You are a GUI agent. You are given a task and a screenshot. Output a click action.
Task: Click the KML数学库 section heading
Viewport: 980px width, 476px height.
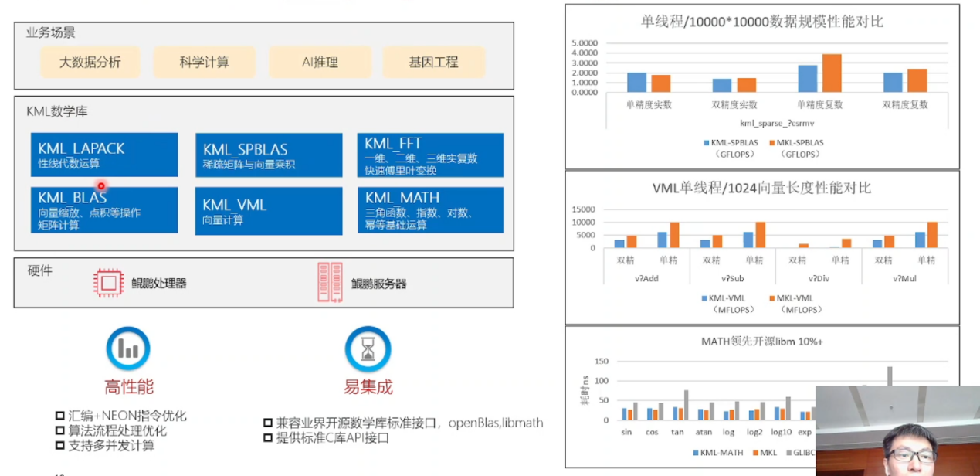(57, 111)
